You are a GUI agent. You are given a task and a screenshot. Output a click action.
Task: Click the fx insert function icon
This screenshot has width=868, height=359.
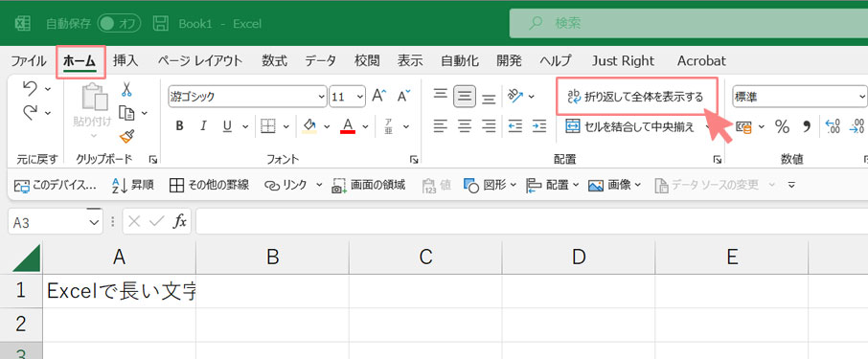tap(180, 222)
